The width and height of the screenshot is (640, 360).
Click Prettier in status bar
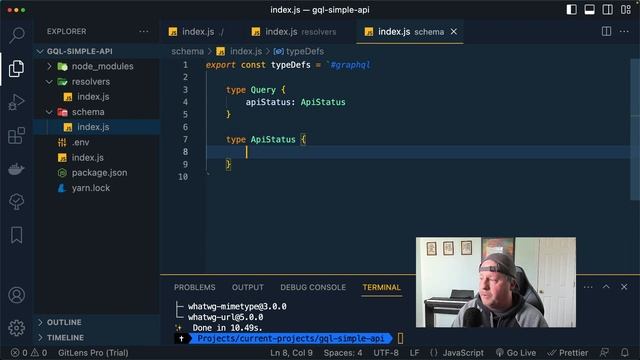568,353
